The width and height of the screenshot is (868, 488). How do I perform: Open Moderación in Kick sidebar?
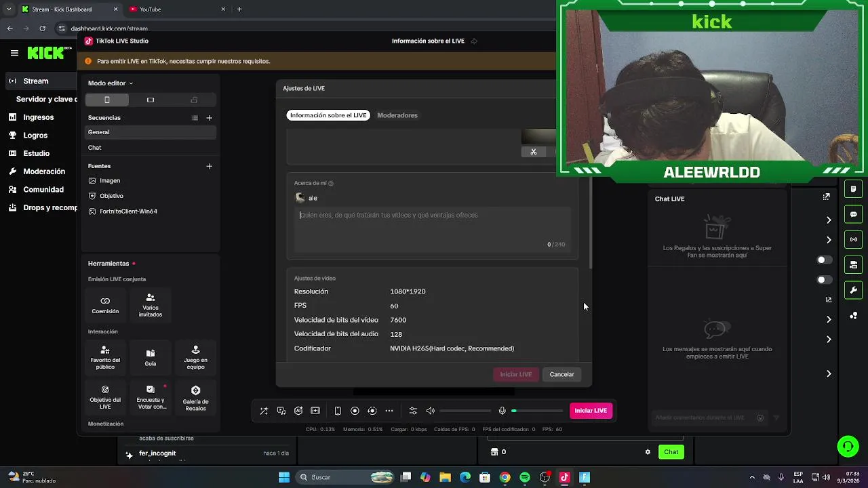coord(44,171)
